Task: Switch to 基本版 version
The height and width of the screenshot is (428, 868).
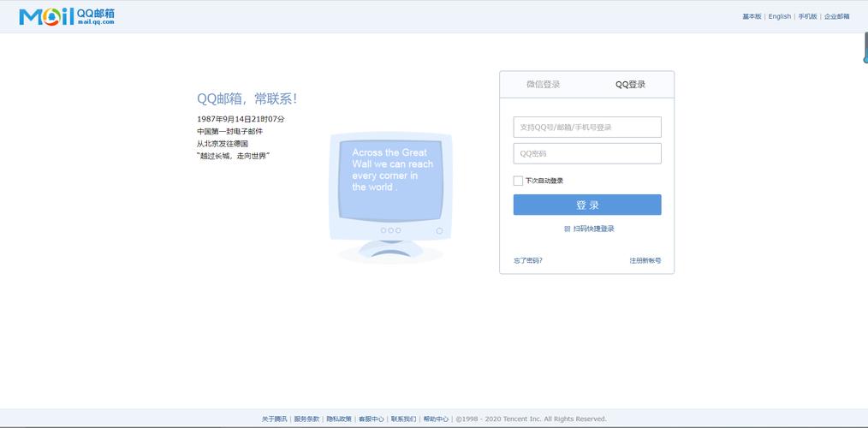Action: (752, 16)
